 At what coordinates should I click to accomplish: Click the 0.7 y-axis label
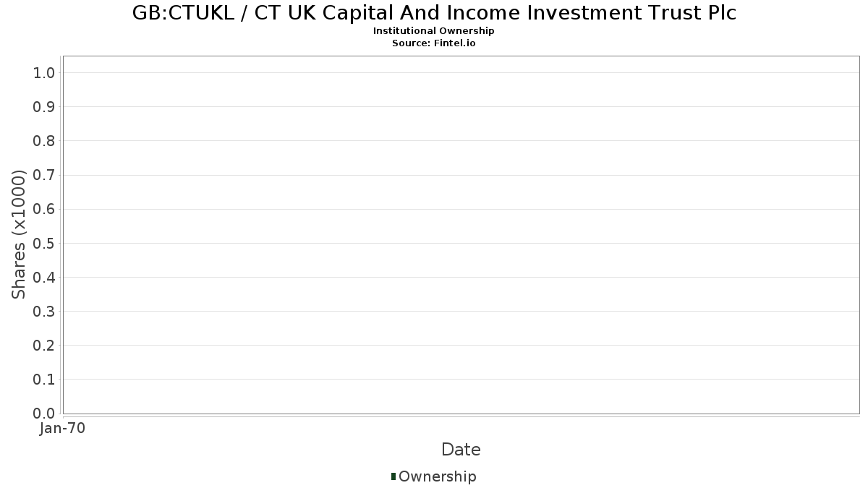click(44, 175)
